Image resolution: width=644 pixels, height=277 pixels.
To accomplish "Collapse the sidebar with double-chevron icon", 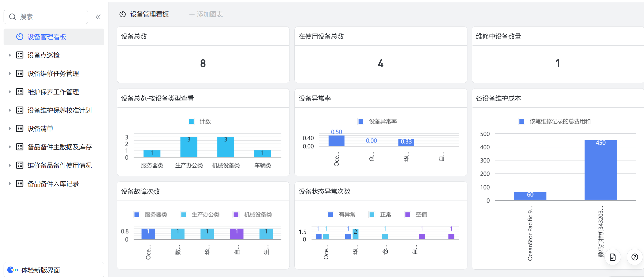I will tap(98, 17).
